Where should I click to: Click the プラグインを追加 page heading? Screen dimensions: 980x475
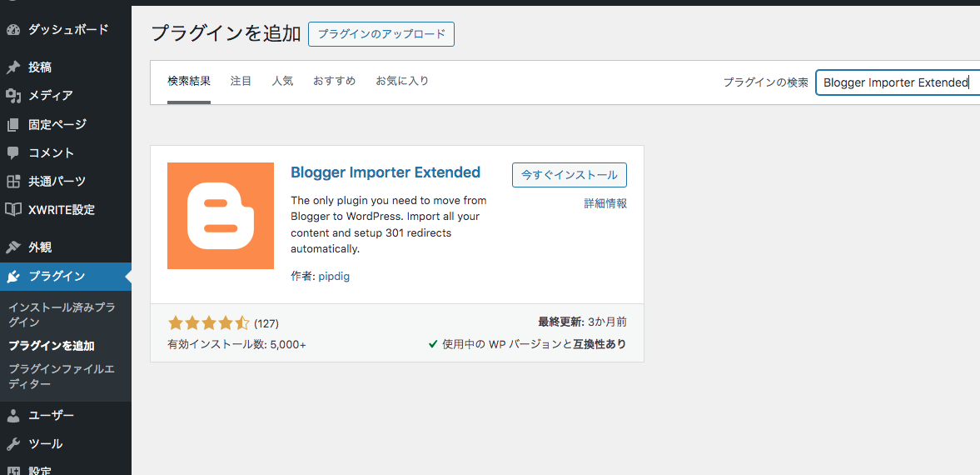point(226,34)
